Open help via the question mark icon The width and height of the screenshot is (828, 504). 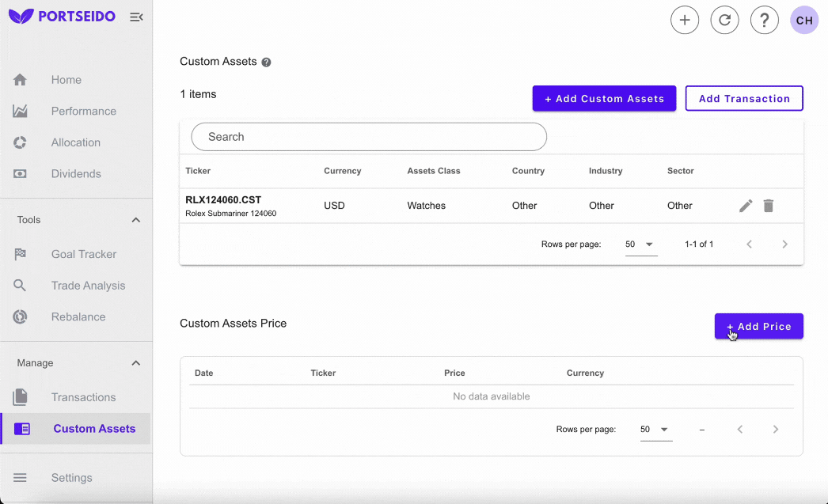tap(765, 20)
